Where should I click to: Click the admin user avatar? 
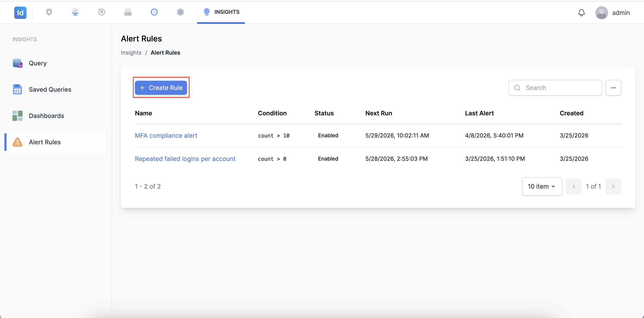(602, 13)
